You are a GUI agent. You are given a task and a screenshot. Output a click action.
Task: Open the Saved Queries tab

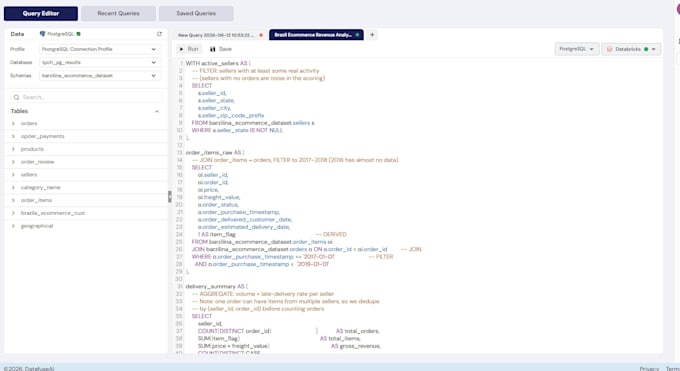196,13
